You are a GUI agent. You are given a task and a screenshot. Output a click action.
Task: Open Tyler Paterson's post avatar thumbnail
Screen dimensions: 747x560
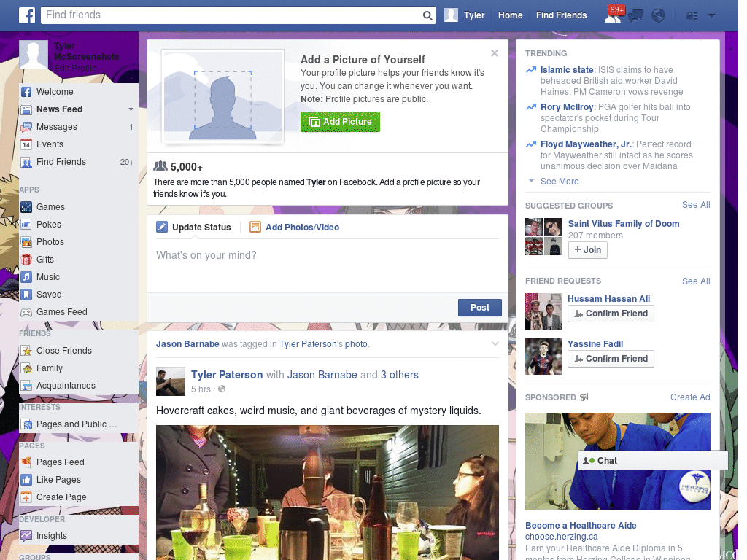[171, 381]
